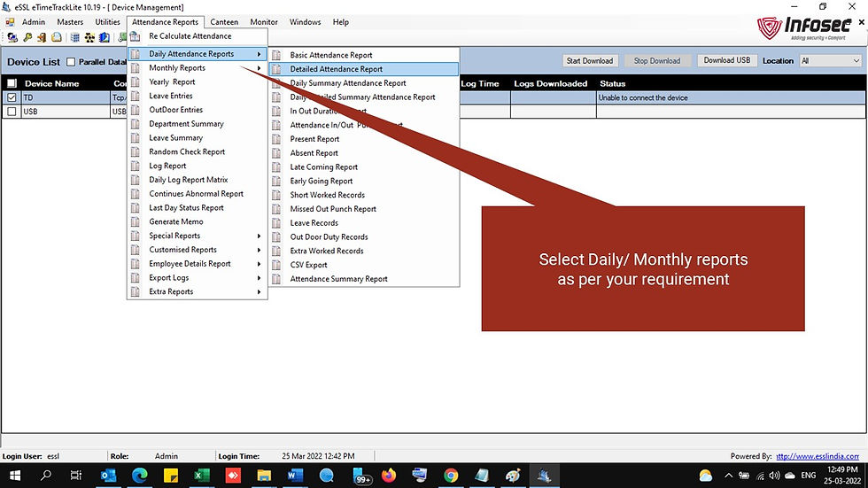Open Microsoft Outlook from the taskbar

pyautogui.click(x=108, y=476)
